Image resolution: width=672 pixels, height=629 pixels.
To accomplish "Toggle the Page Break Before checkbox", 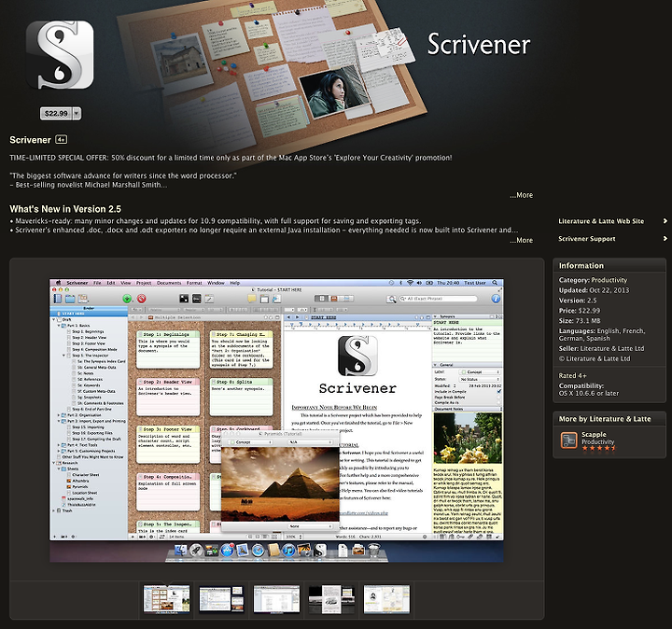I will click(498, 398).
